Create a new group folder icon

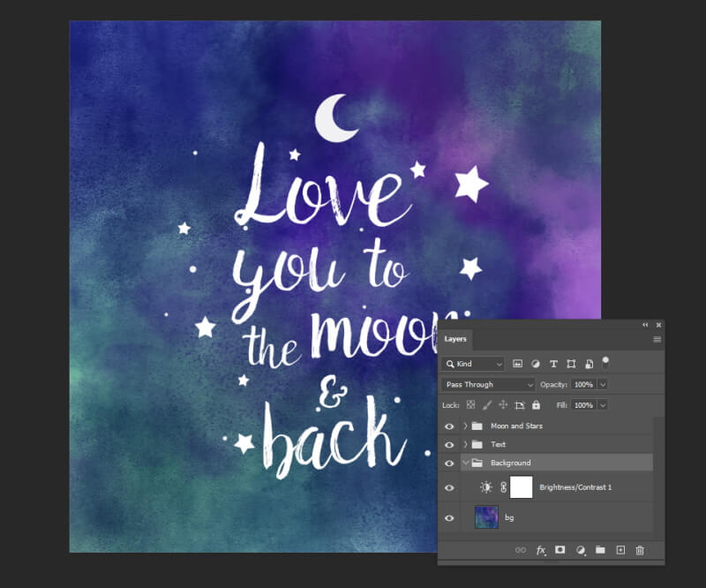(600, 550)
